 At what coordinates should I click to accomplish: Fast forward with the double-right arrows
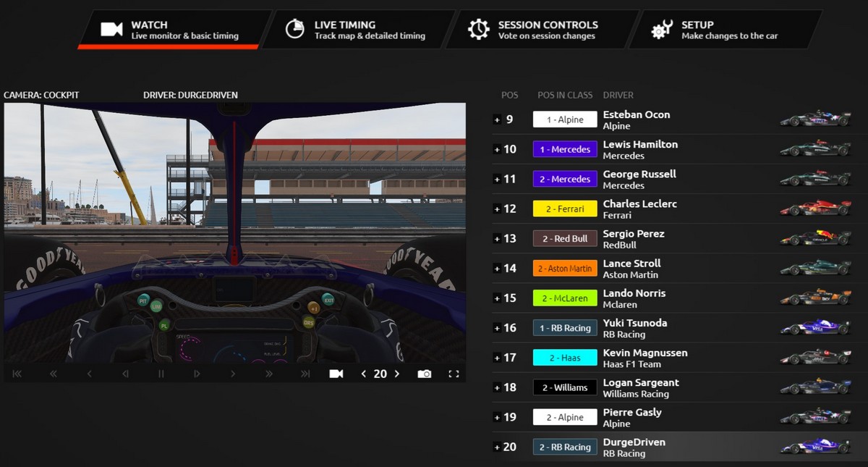click(x=269, y=374)
